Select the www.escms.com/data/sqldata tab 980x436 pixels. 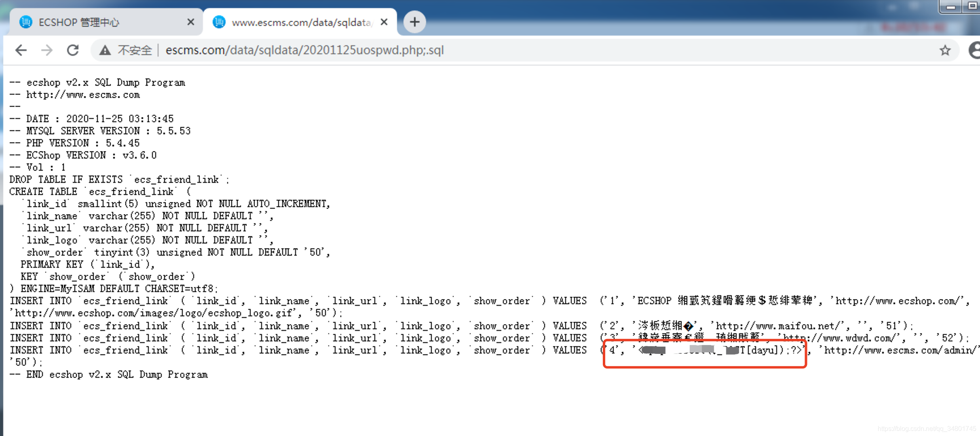(x=300, y=22)
